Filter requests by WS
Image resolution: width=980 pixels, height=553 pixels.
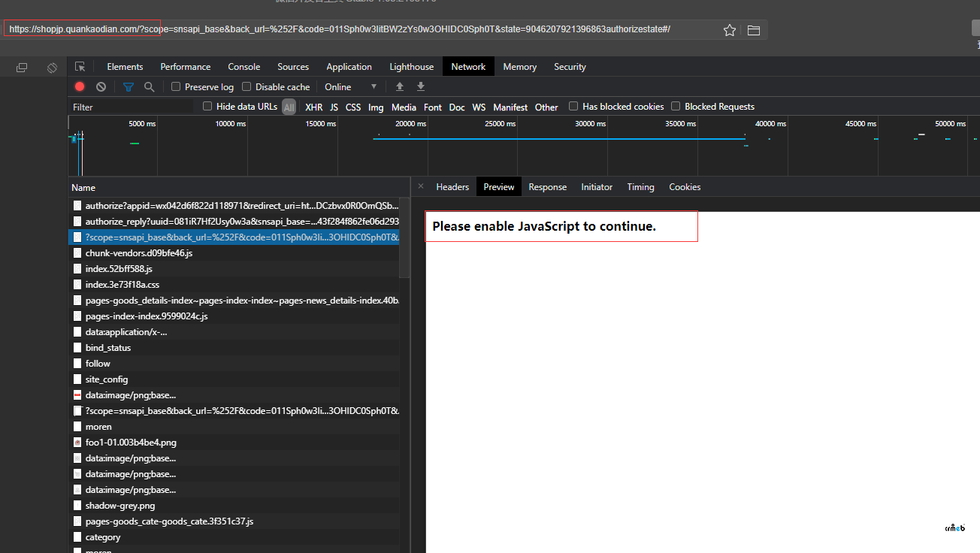[479, 107]
